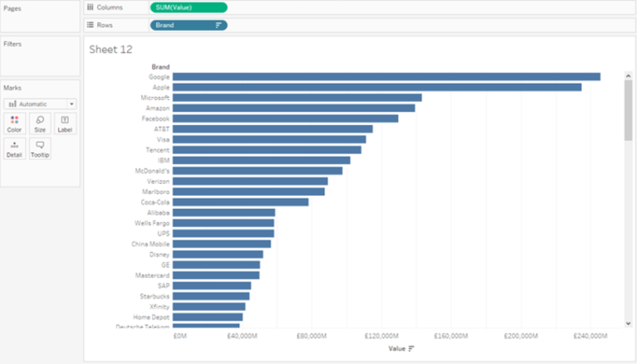Click the UPS row label
This screenshot has height=364, width=637.
tap(163, 234)
